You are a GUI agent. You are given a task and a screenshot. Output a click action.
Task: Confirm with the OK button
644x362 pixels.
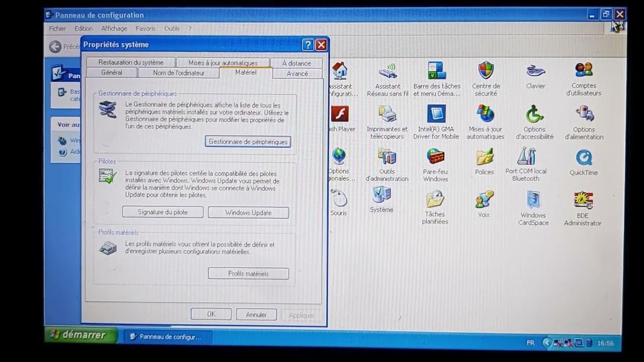pyautogui.click(x=211, y=314)
